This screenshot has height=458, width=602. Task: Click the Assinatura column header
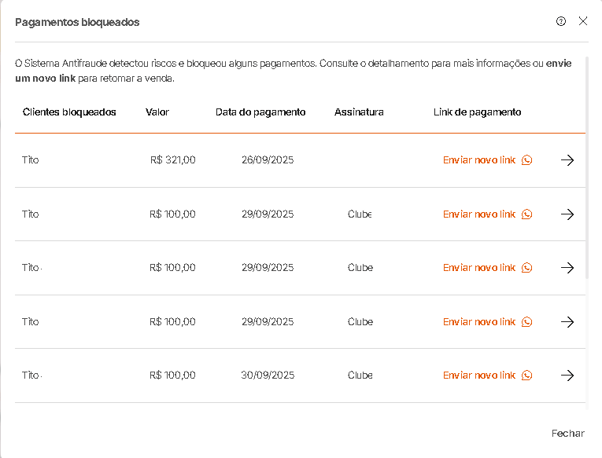pyautogui.click(x=359, y=112)
